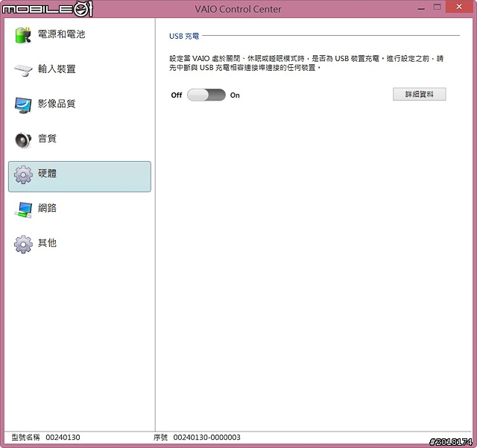This screenshot has width=477, height=448.
Task: Switch to the 網路 category
Action: (47, 208)
